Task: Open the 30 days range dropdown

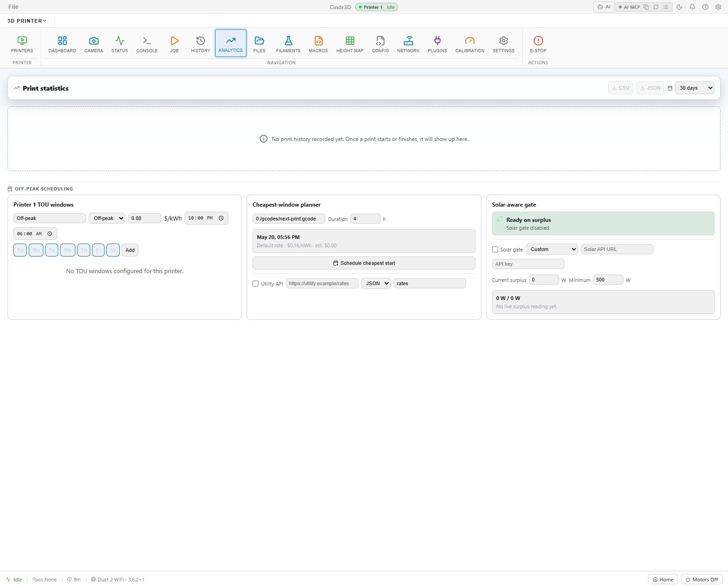Action: [695, 88]
